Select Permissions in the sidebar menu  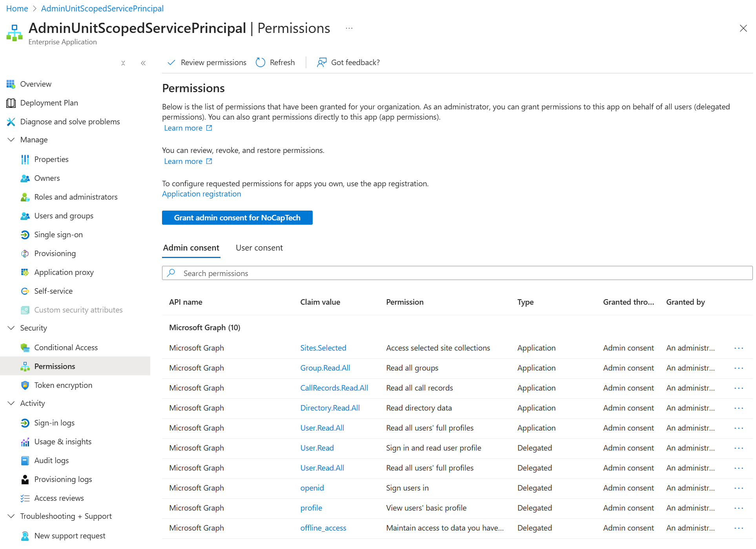pyautogui.click(x=75, y=366)
